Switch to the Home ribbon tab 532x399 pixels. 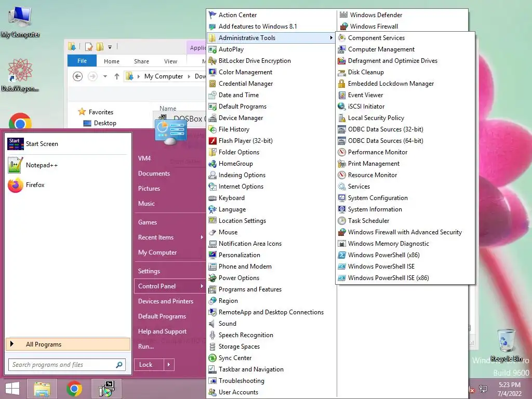(112, 61)
